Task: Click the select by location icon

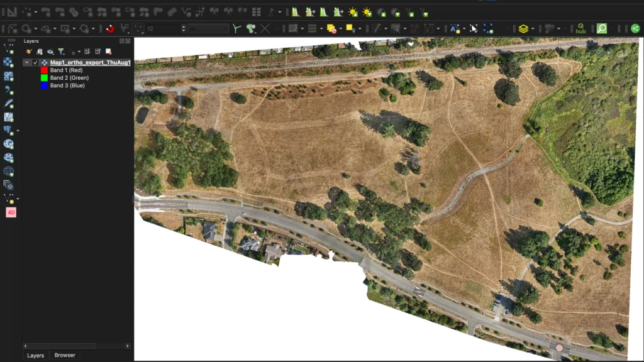Action: tap(350, 28)
